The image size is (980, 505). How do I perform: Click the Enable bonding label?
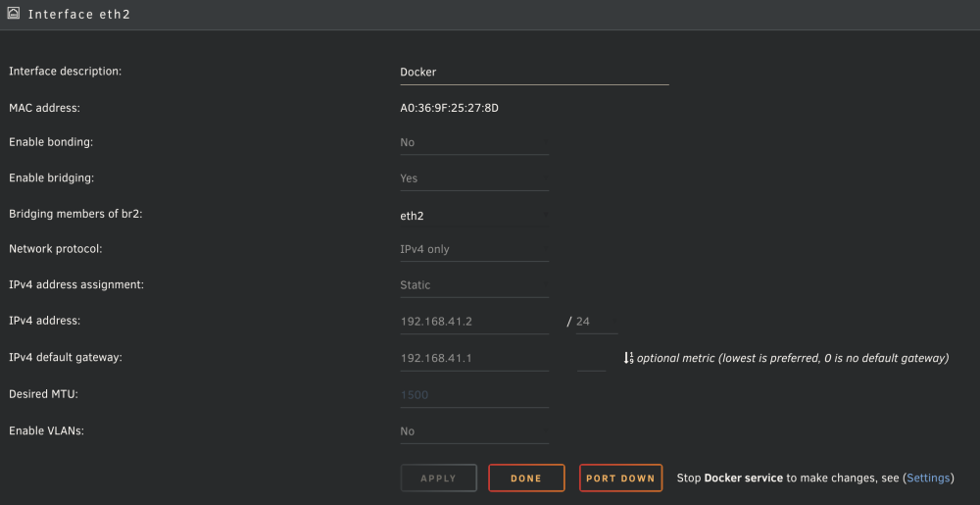pyautogui.click(x=51, y=142)
